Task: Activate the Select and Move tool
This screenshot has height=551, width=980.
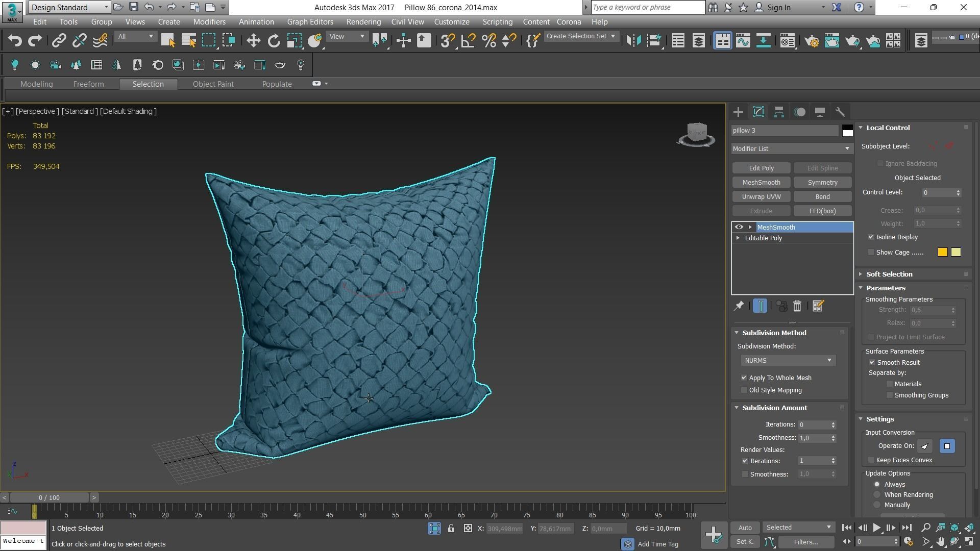Action: tap(253, 40)
